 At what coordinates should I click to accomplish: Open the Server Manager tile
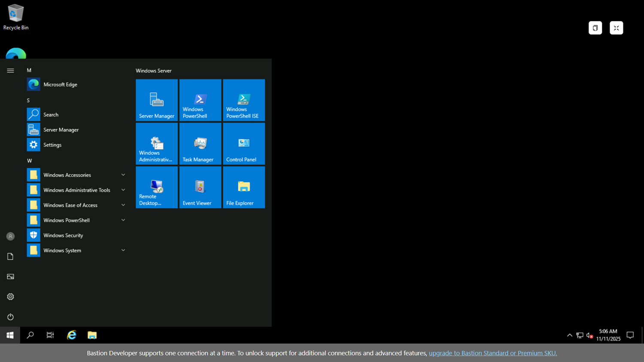157,100
